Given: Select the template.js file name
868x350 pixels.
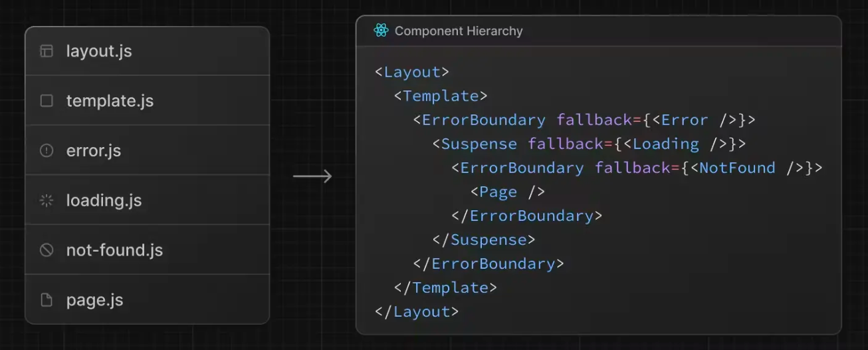Looking at the screenshot, I should point(110,101).
